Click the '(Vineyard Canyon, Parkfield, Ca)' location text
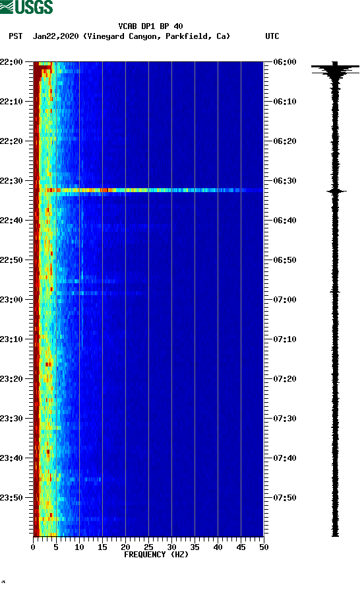This screenshot has height=589, width=364. (x=156, y=36)
